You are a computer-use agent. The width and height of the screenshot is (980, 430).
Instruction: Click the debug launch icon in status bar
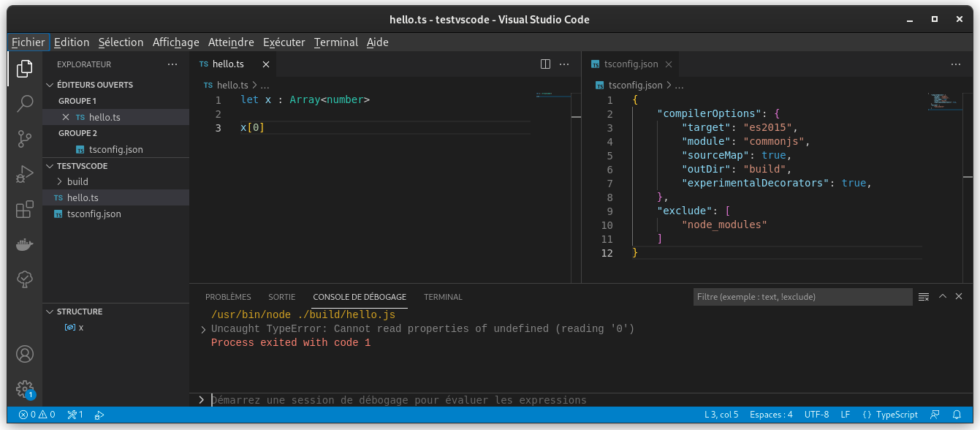coord(99,415)
